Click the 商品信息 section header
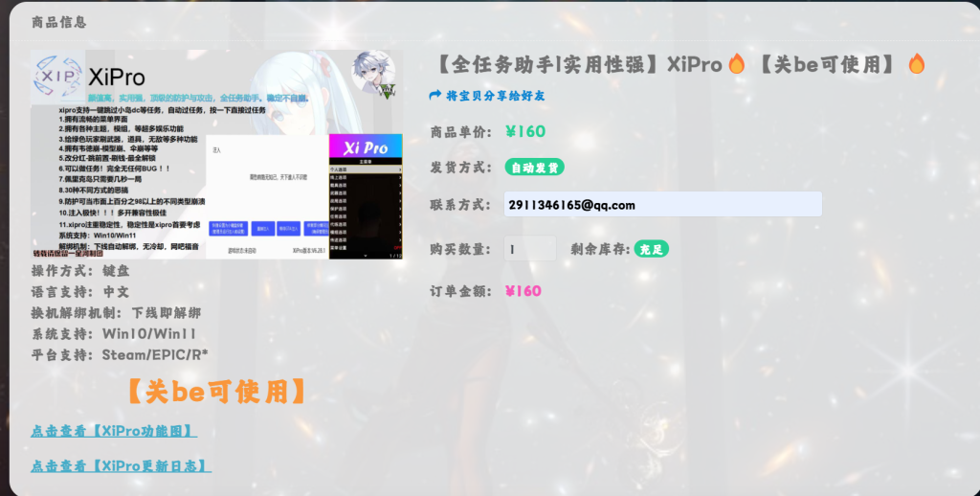The height and width of the screenshot is (496, 980). point(58,22)
